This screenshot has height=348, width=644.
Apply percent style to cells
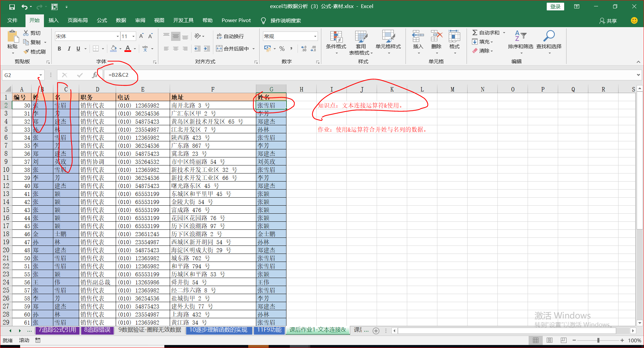pyautogui.click(x=282, y=49)
